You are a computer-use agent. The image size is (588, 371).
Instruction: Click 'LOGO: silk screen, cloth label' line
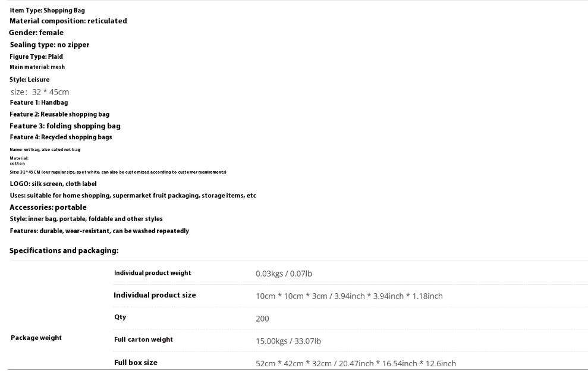click(x=54, y=184)
